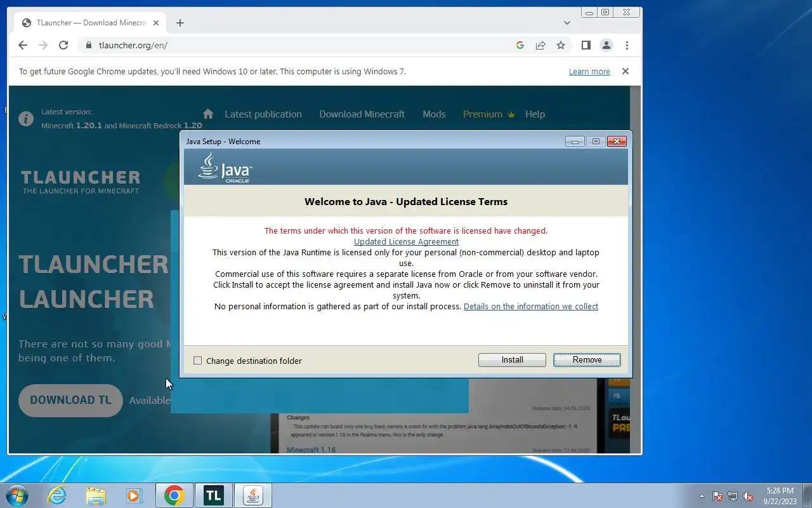Click the TLauncher site home icon
The height and width of the screenshot is (508, 812).
pos(208,114)
